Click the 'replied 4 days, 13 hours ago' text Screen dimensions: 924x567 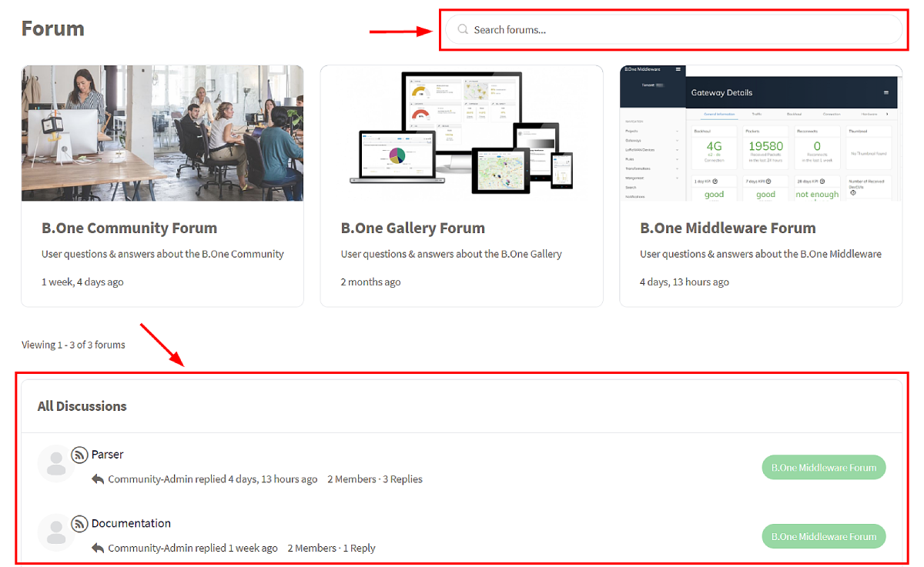pos(256,479)
